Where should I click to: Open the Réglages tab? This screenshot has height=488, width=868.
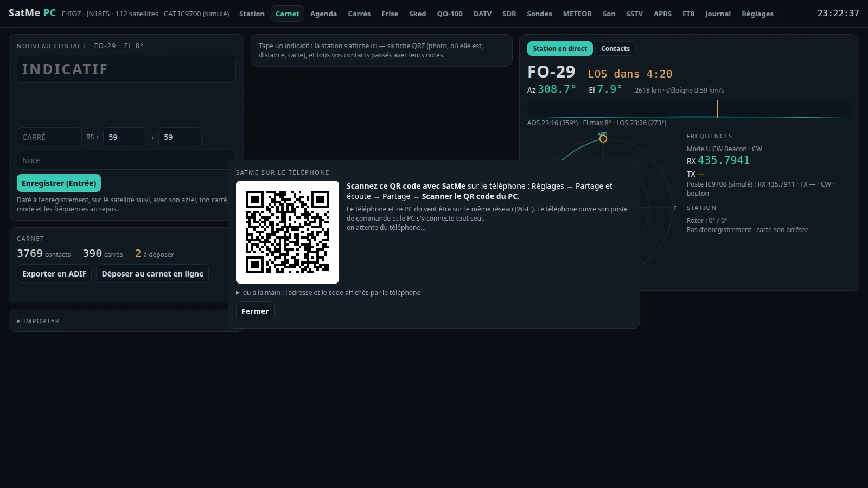(x=757, y=14)
